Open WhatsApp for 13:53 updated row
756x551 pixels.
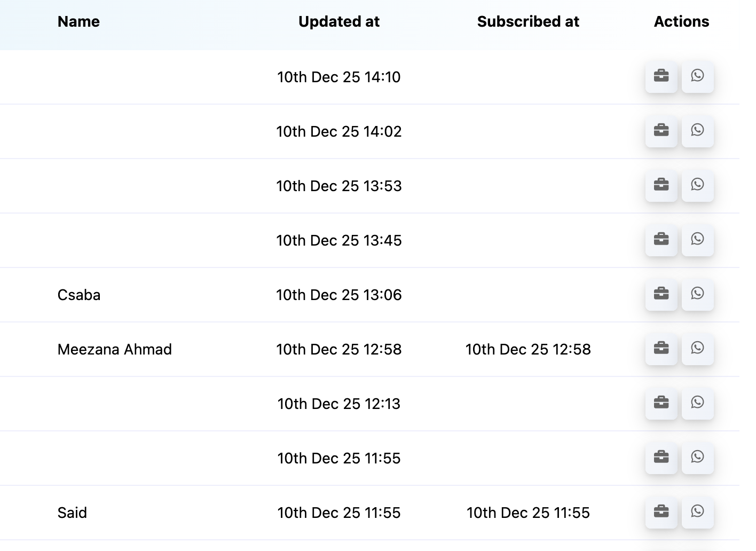697,185
